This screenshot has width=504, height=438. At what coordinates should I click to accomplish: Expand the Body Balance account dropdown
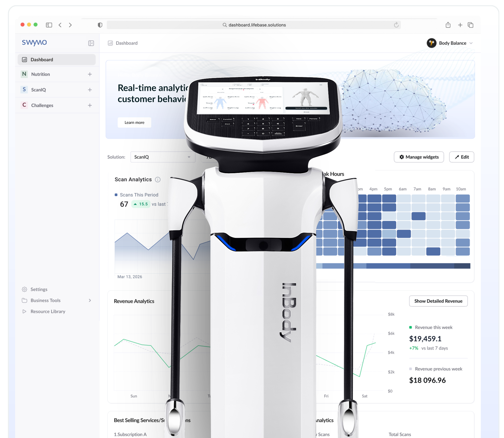coord(471,43)
